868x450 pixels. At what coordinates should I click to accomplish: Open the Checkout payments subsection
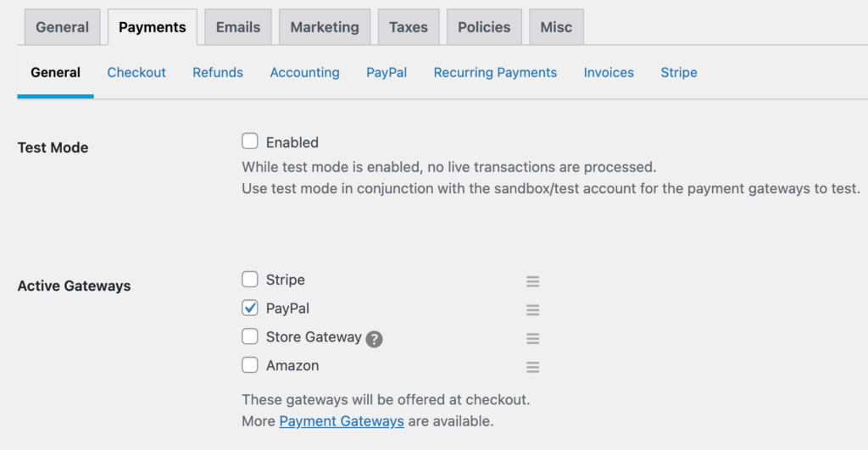tap(136, 73)
